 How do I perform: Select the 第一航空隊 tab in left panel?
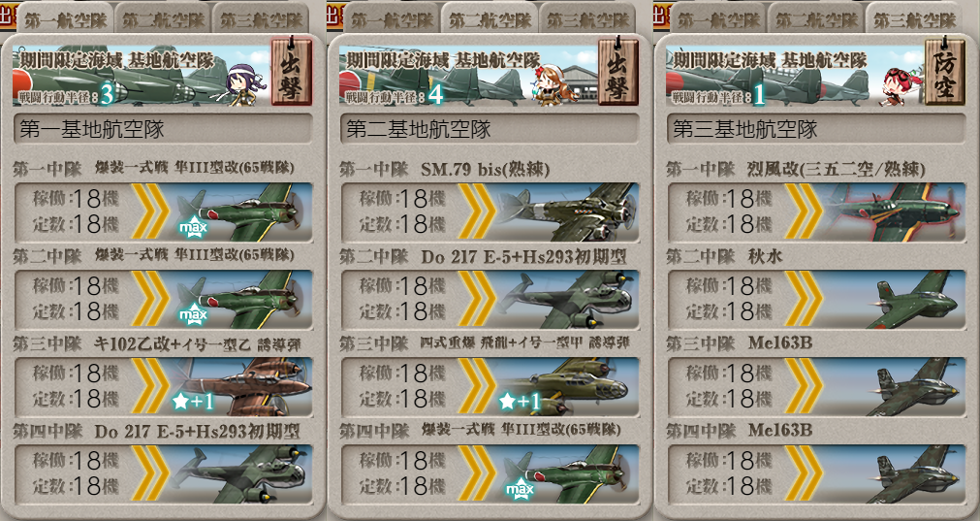(x=64, y=19)
